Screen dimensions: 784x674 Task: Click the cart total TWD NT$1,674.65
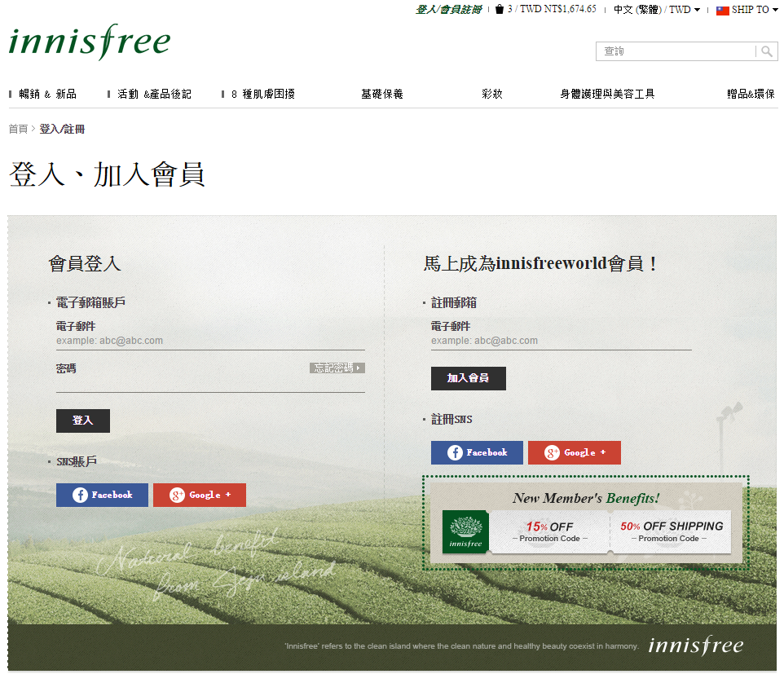(558, 9)
